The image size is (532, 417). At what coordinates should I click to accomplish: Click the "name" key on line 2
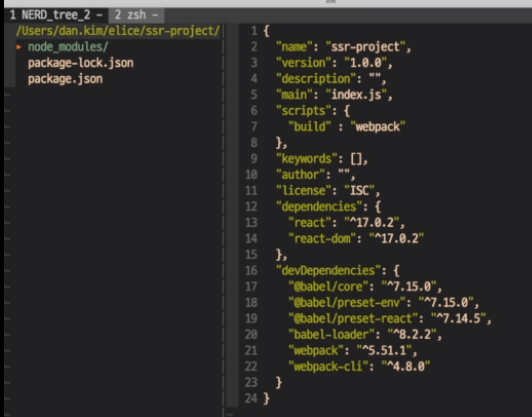click(x=294, y=46)
